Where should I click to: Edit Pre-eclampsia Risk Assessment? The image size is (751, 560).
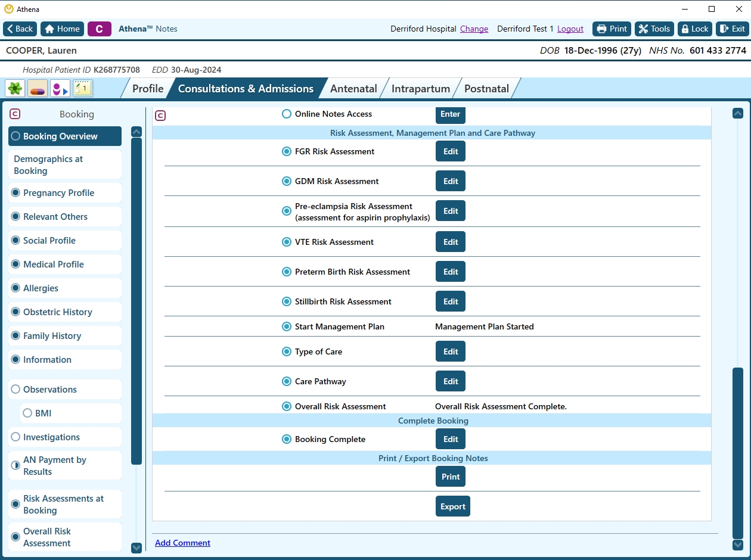tap(451, 211)
